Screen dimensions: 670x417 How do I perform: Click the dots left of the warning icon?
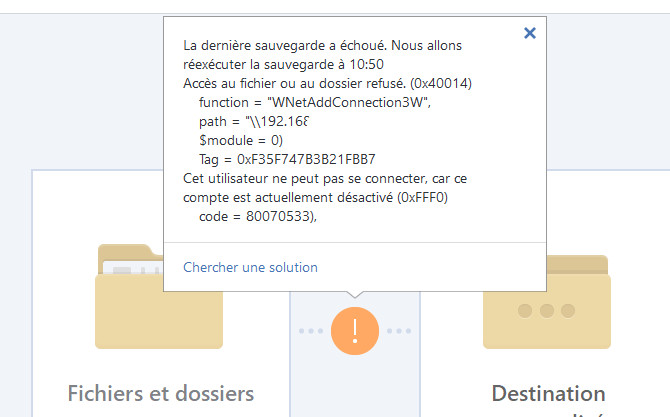pos(311,330)
